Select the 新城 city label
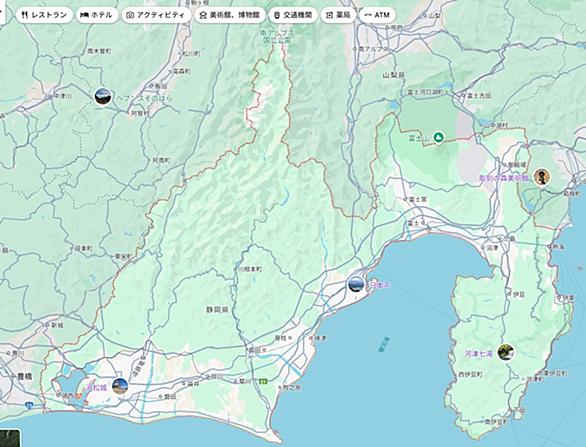This screenshot has height=447, width=586. [57, 325]
